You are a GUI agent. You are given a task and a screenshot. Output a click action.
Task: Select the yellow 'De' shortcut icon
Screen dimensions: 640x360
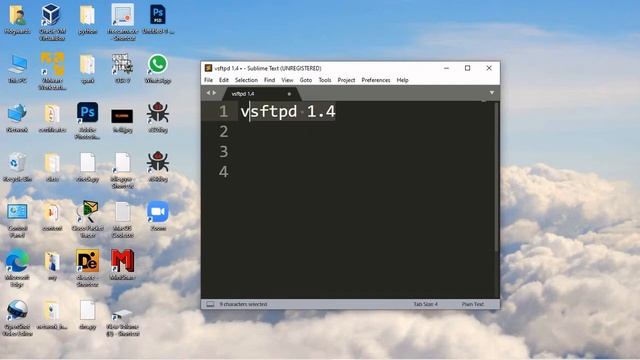click(87, 268)
